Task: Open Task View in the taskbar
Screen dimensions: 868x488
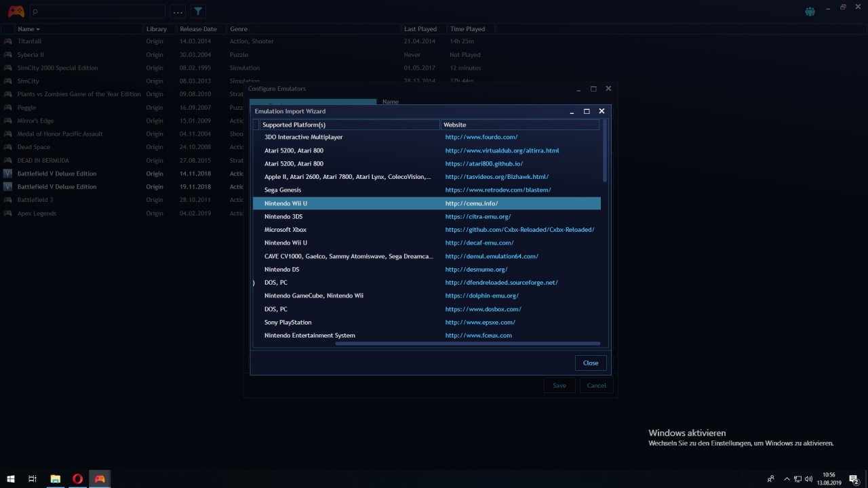Action: click(x=33, y=479)
